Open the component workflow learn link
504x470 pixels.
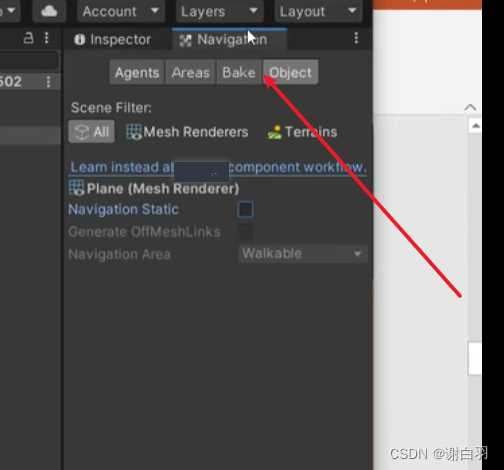(x=218, y=167)
